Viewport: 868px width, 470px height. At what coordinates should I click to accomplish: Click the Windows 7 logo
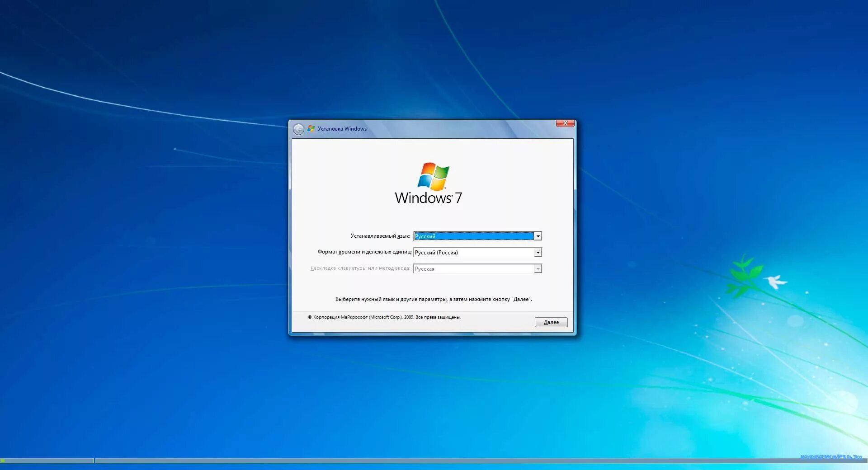429,183
